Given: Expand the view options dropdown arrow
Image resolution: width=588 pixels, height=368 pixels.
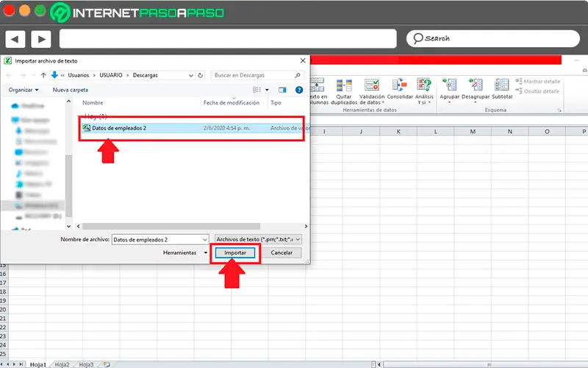Looking at the screenshot, I should click(x=267, y=90).
